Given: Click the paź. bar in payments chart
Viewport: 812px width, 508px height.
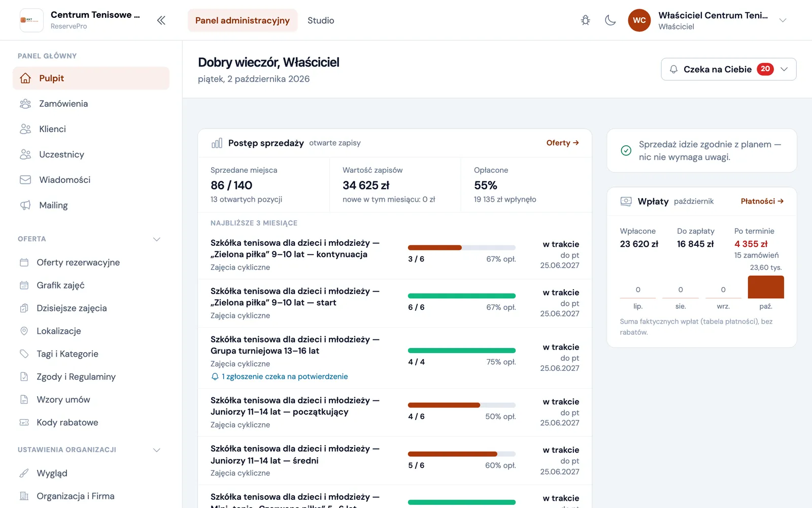Looking at the screenshot, I should click(x=766, y=287).
